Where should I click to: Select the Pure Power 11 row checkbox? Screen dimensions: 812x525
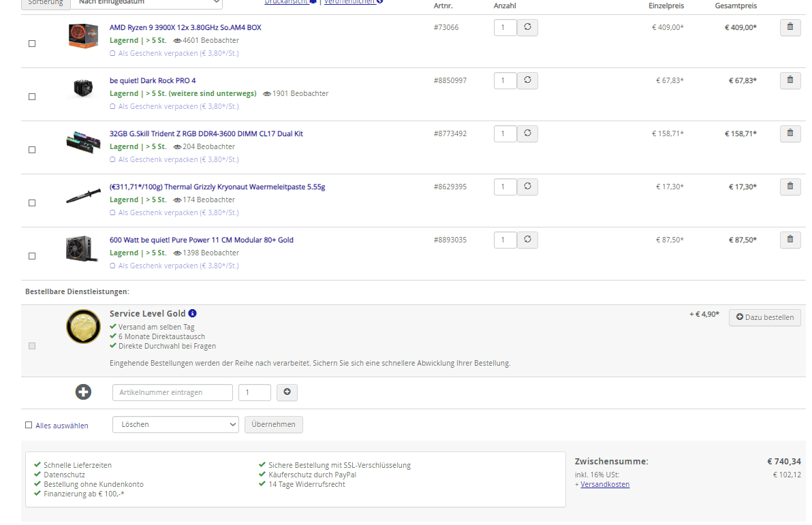(x=32, y=256)
